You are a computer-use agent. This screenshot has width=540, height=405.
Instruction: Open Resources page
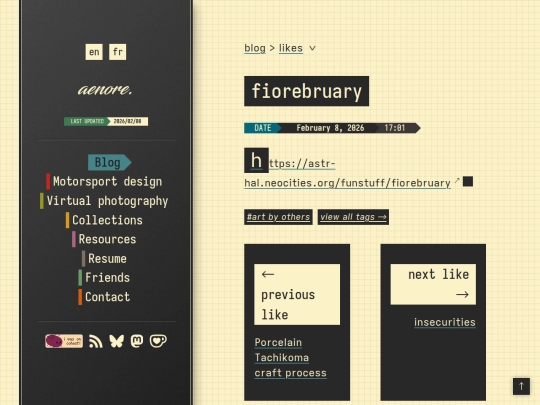coord(104,239)
